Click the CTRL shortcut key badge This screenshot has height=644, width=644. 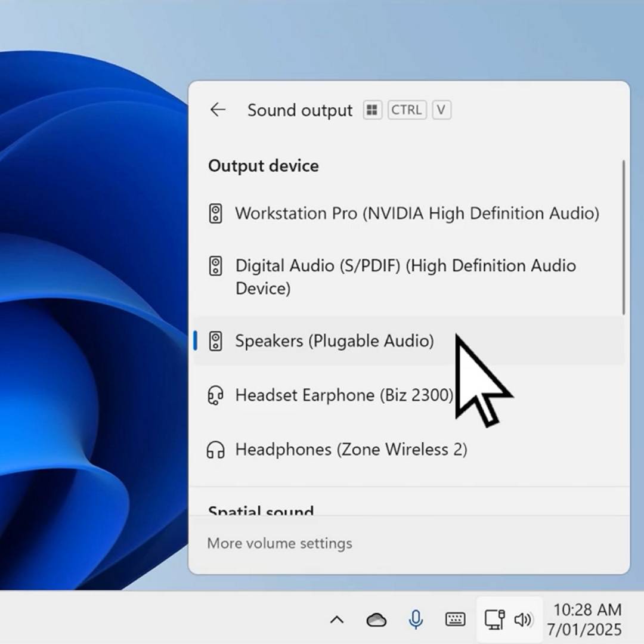click(x=407, y=110)
